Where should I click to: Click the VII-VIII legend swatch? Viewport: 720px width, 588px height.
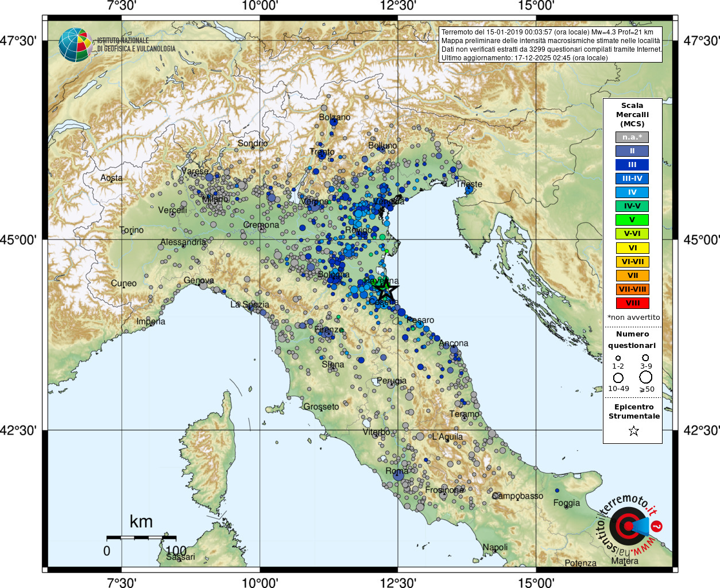coord(632,289)
